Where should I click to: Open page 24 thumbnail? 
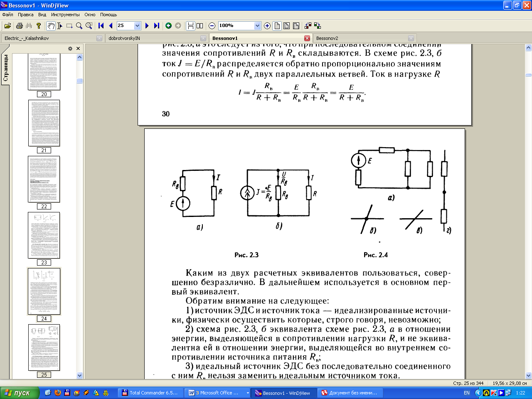pyautogui.click(x=44, y=291)
